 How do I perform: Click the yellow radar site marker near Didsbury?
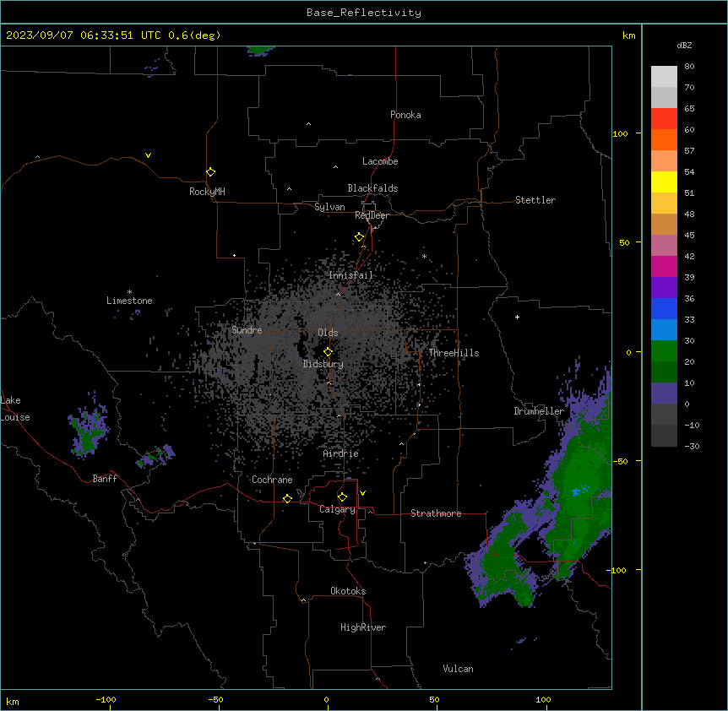point(328,351)
